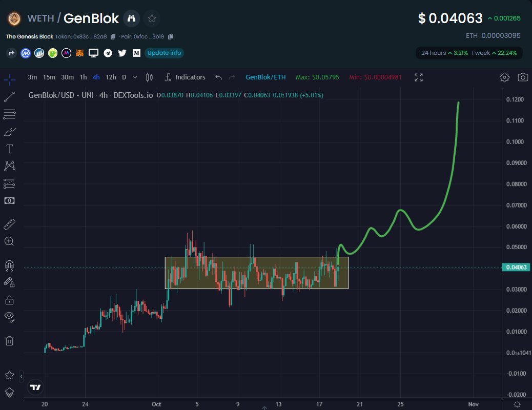The image size is (532, 410).
Task: Open the candle chart style selector
Action: (149, 77)
